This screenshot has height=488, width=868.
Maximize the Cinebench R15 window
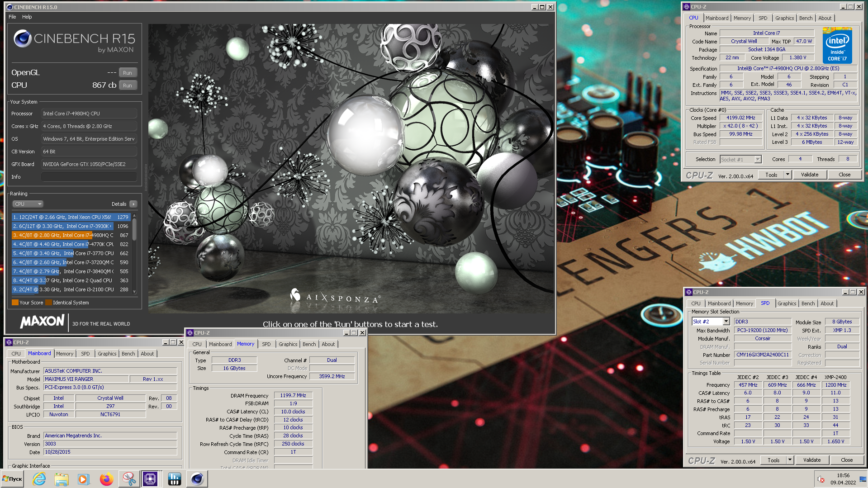(x=542, y=7)
